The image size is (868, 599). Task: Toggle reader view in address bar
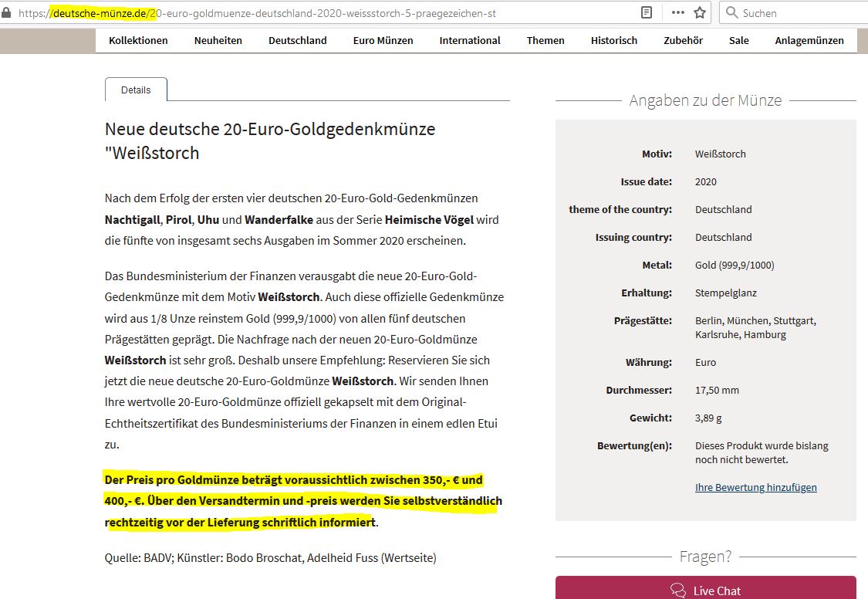coord(647,13)
